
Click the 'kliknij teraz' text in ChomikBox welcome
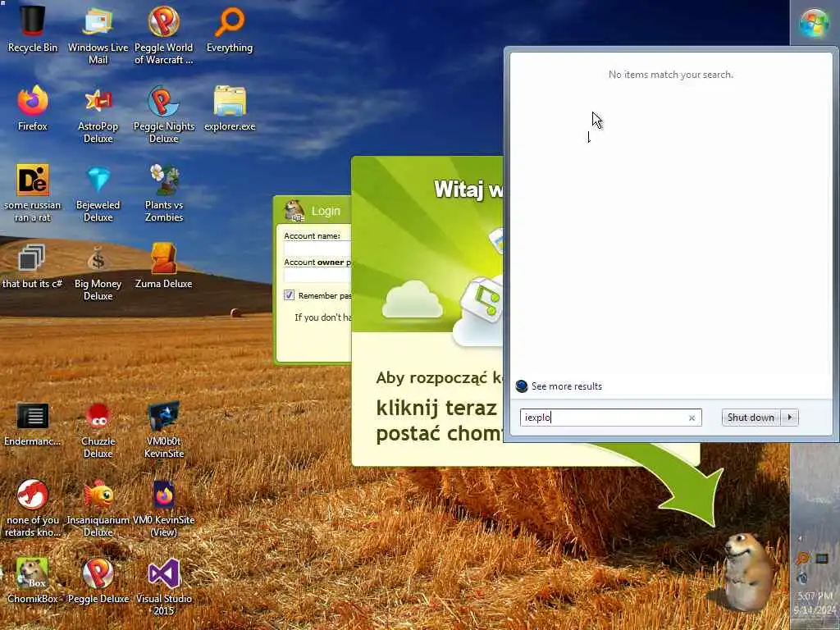coord(436,408)
